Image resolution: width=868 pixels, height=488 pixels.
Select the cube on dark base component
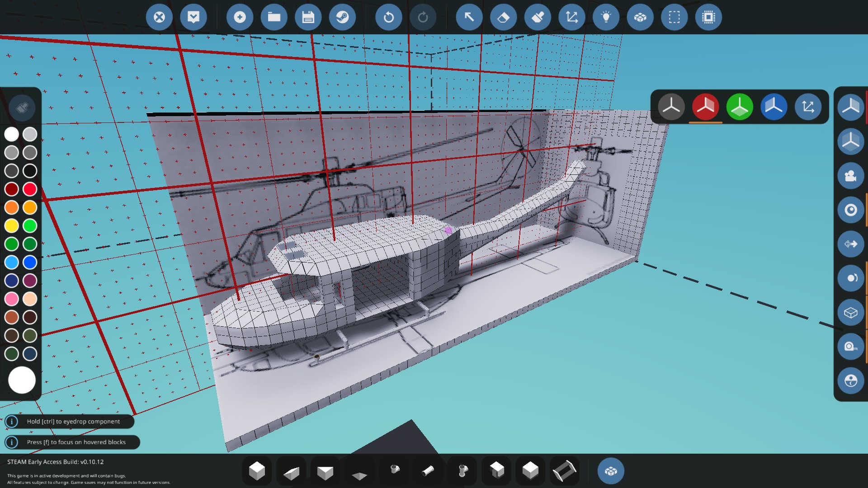(531, 471)
